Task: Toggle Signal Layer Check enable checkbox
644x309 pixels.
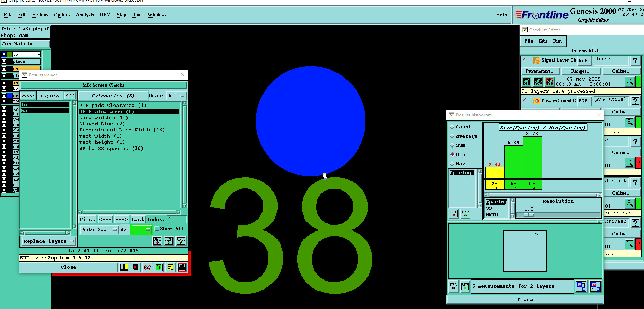Action: (x=524, y=59)
